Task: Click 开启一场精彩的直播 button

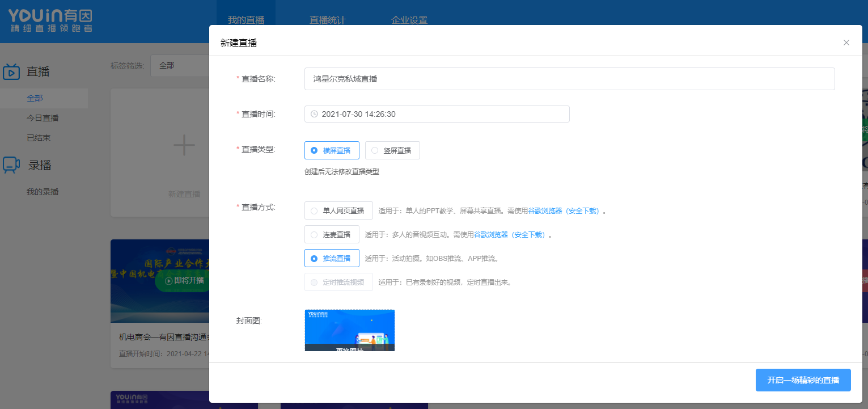Action: coord(803,380)
